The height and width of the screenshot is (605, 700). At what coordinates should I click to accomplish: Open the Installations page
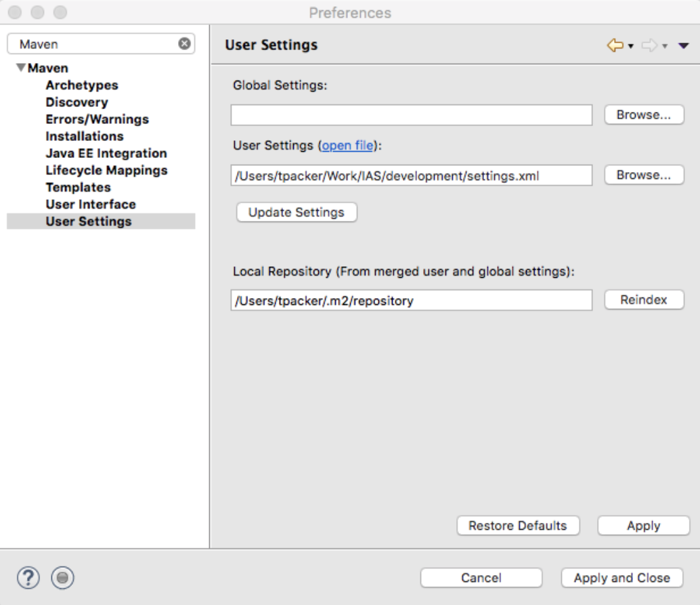pyautogui.click(x=85, y=136)
